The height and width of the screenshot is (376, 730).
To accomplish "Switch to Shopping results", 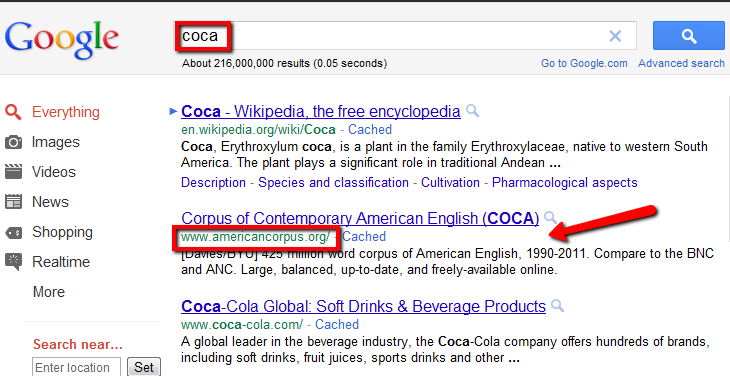I will click(62, 232).
